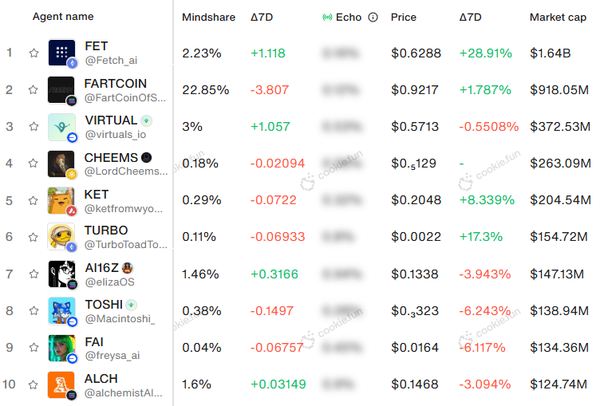600x406 pixels.
Task: Toggle favorite star for FARTCOIN
Action: click(x=33, y=90)
